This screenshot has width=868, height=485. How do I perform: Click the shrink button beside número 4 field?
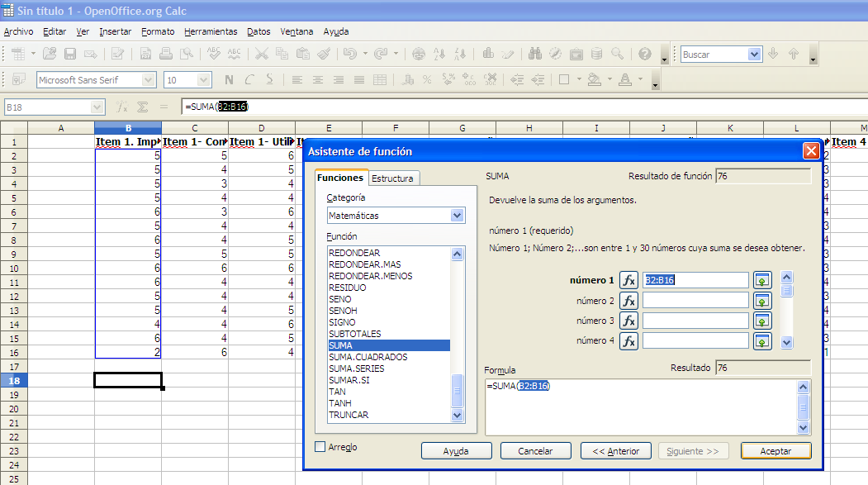tap(762, 341)
